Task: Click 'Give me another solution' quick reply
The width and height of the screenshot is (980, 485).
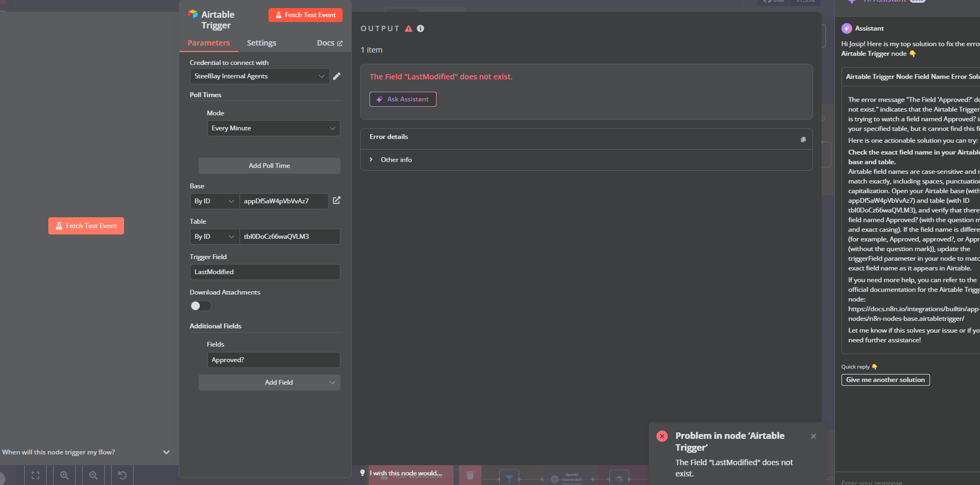Action: [x=885, y=380]
